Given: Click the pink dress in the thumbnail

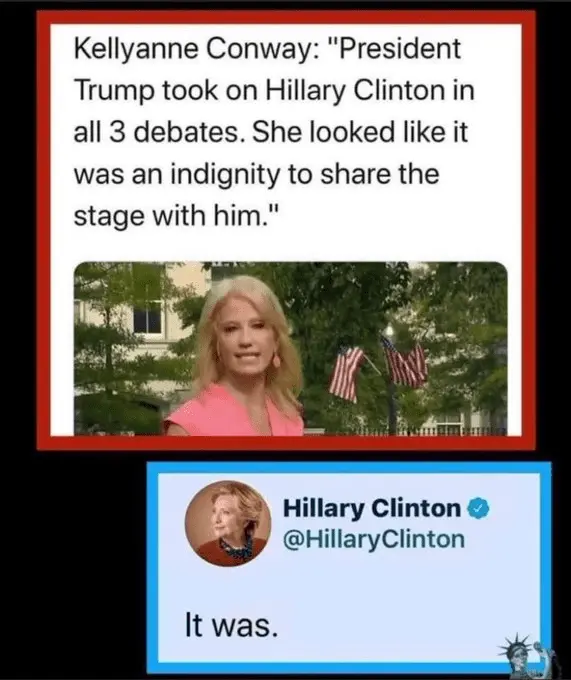Looking at the screenshot, I should [x=233, y=412].
